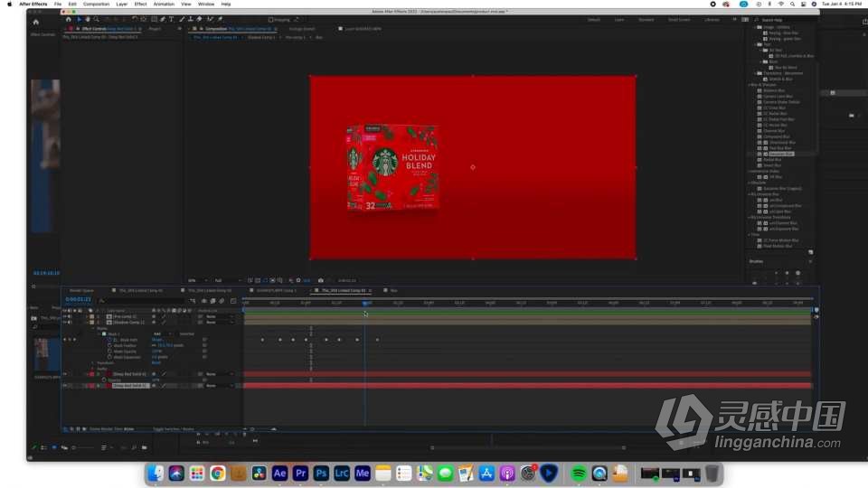Click the Mask Opacity stopwatch
The image size is (868, 488).
coord(109,352)
